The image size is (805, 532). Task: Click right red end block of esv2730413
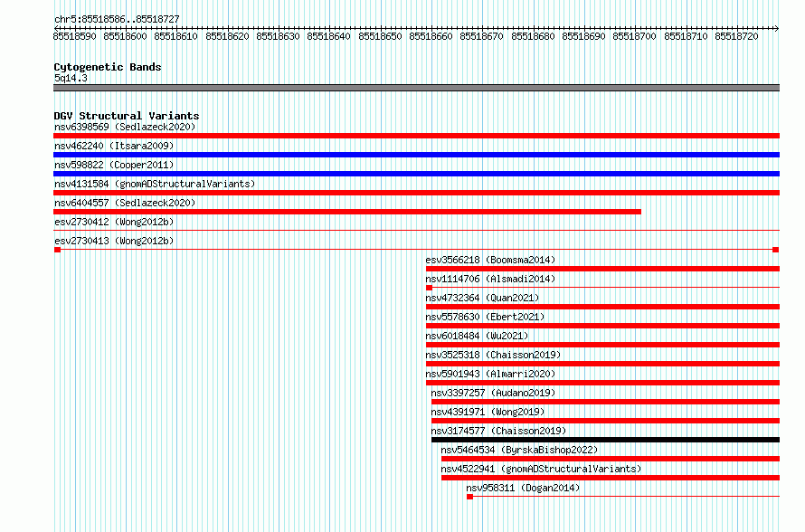tap(776, 250)
